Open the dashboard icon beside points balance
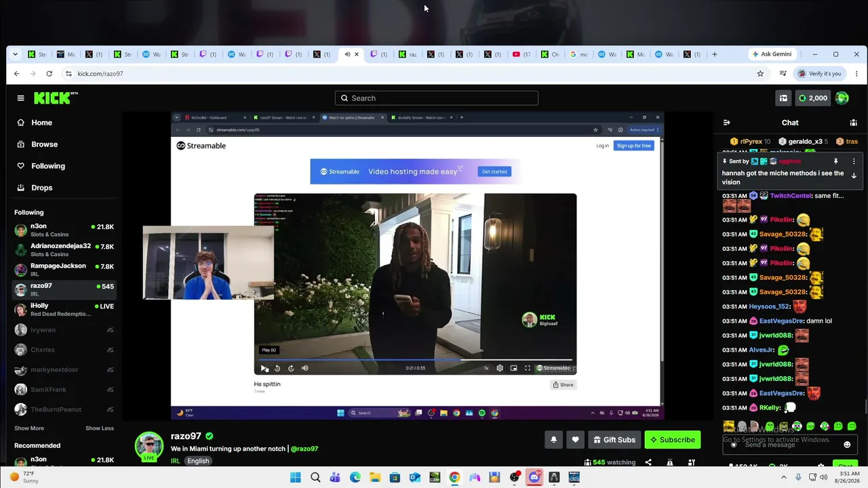Image resolution: width=868 pixels, height=488 pixels. pyautogui.click(x=783, y=98)
